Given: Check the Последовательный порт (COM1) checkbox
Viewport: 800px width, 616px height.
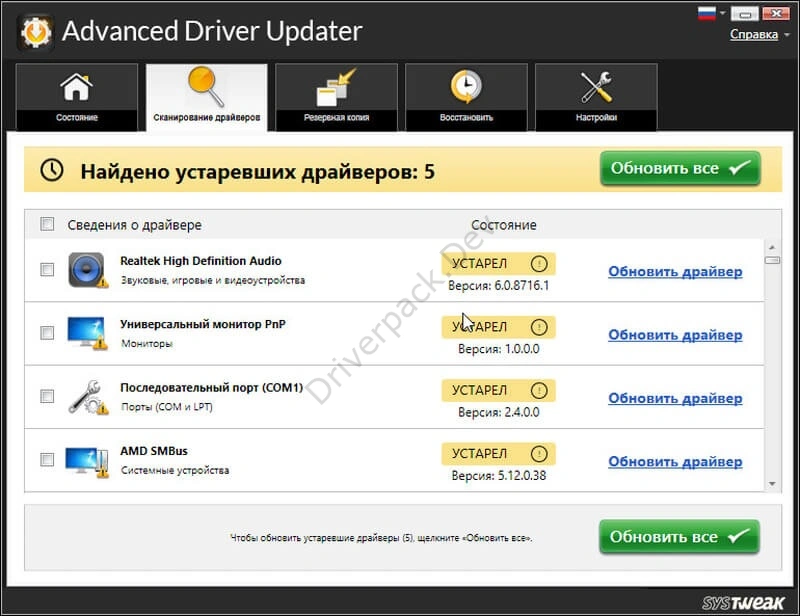Looking at the screenshot, I should [x=47, y=396].
